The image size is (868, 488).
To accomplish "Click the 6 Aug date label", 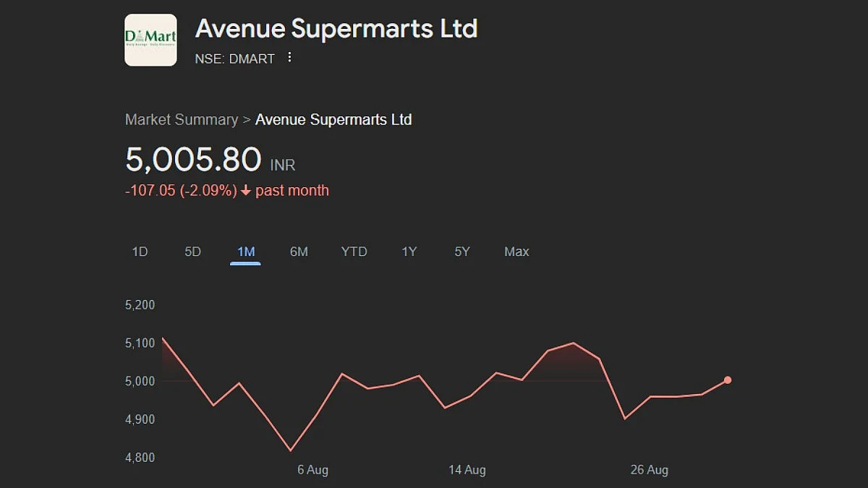I will coord(312,470).
